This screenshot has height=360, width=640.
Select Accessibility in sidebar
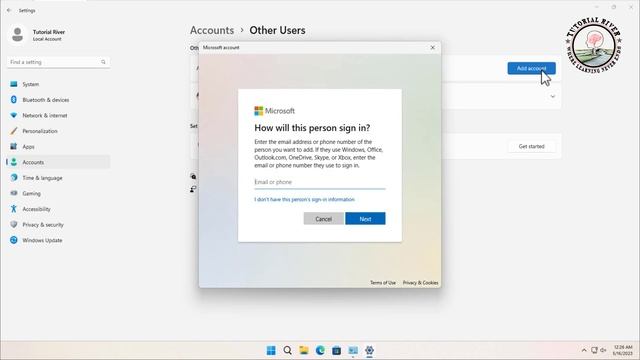58,209
